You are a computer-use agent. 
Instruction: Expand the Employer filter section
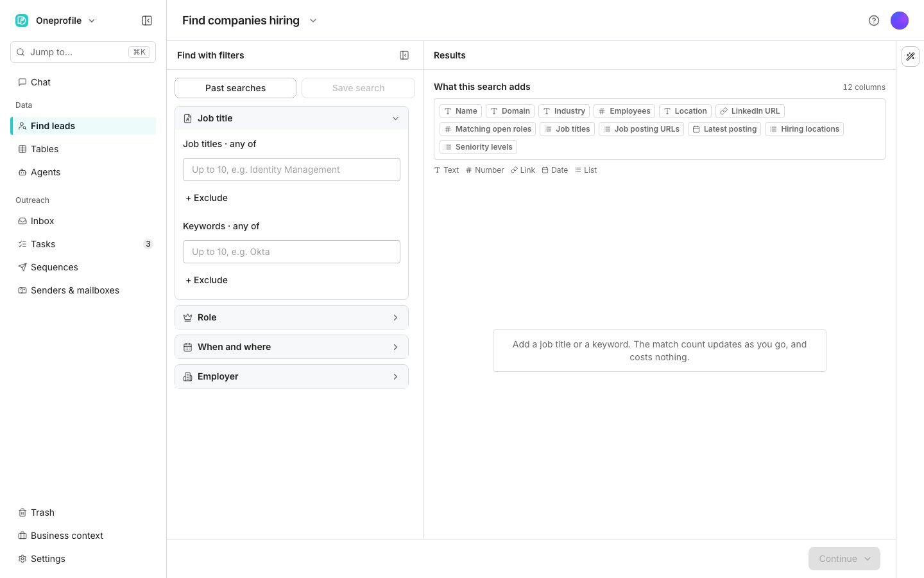(291, 376)
